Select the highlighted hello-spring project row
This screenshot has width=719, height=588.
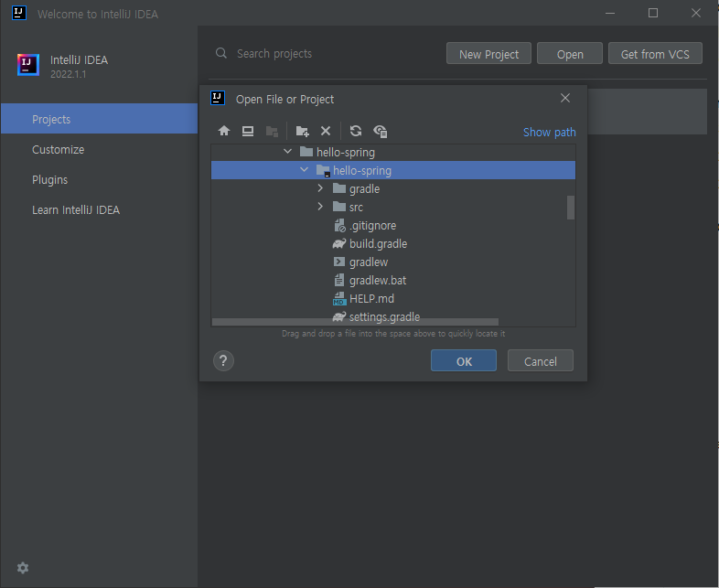[393, 170]
